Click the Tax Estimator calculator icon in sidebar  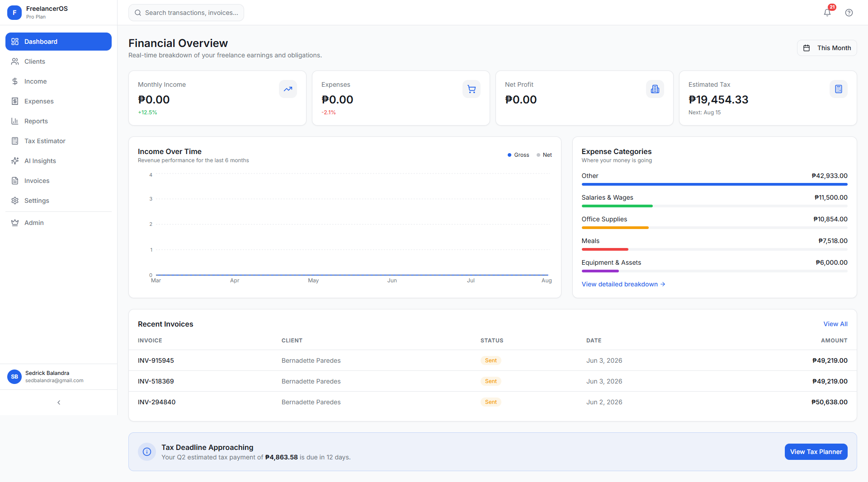coord(15,141)
